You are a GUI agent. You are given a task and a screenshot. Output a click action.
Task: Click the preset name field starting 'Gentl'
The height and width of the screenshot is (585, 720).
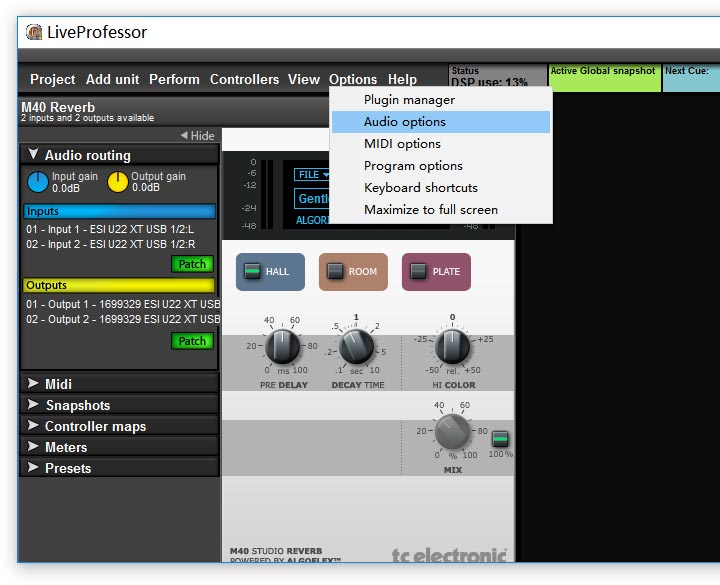point(312,198)
